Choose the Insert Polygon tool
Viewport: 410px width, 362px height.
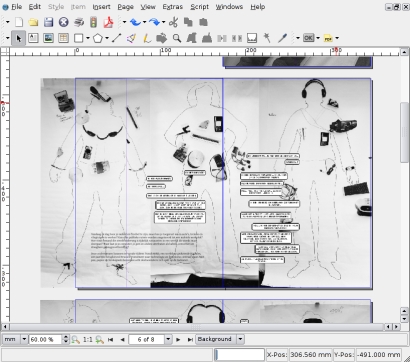pyautogui.click(x=98, y=38)
